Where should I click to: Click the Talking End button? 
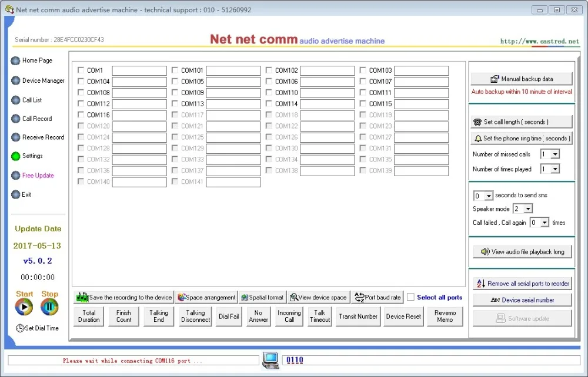159,317
